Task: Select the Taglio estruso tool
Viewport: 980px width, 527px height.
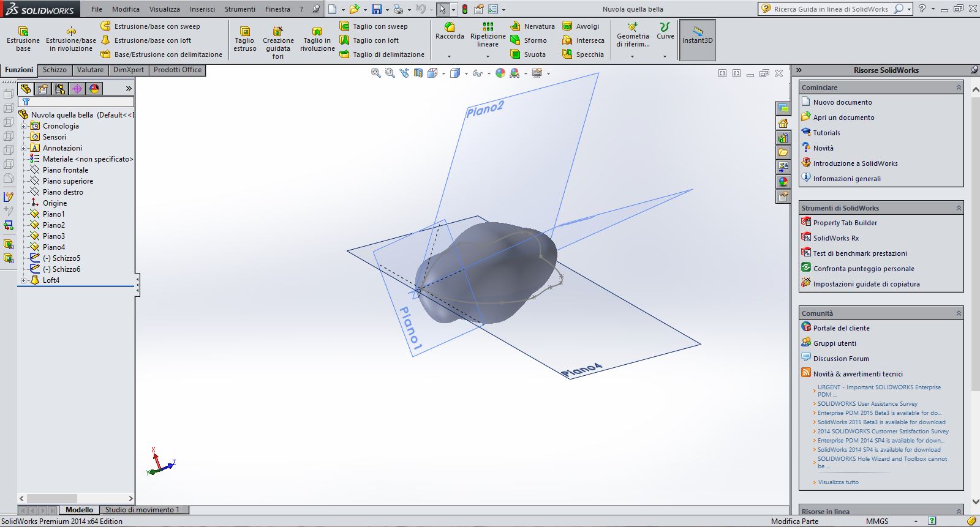Action: pos(245,40)
